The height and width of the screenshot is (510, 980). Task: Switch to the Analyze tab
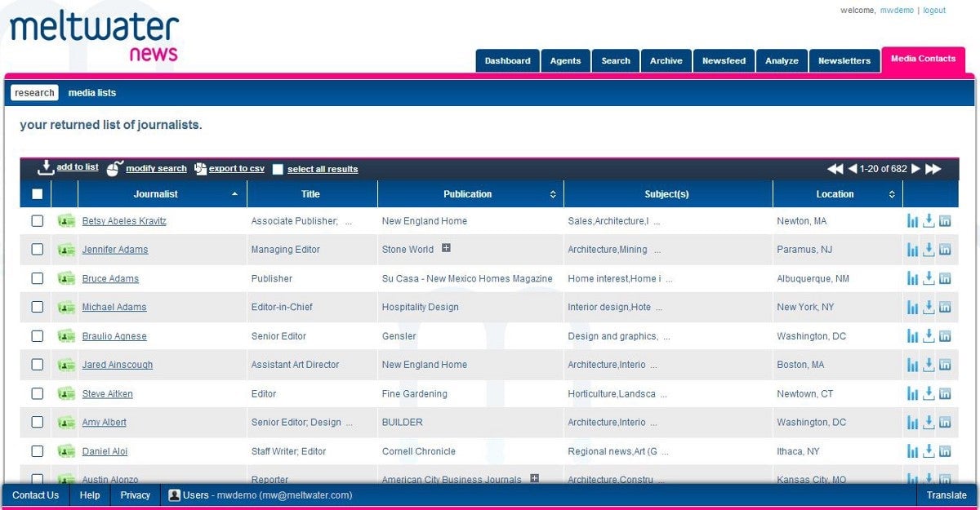click(x=782, y=60)
